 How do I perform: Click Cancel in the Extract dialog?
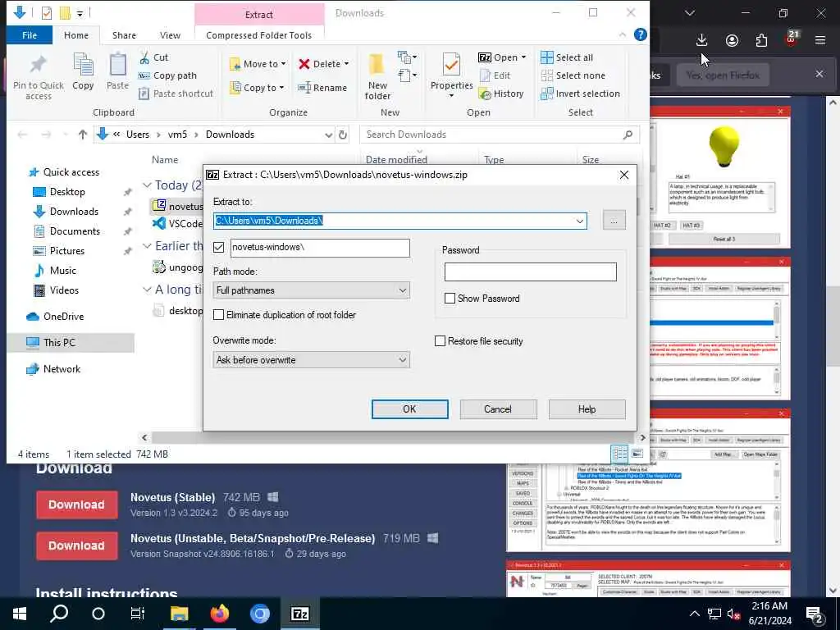coord(498,409)
